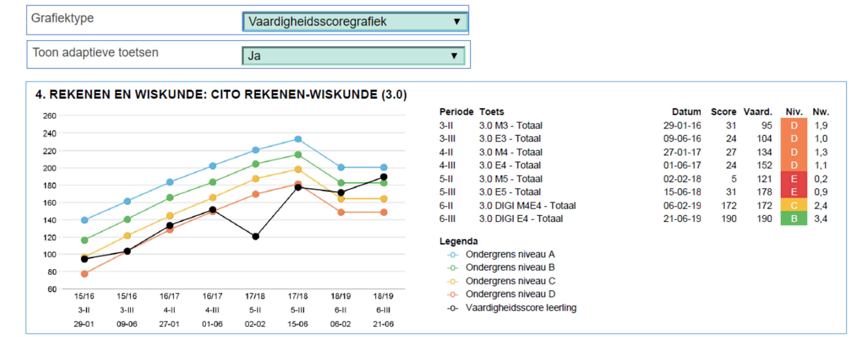Screen dimensions: 868x337
Task: Click the orange niveau D point at 6-III
Action: click(383, 212)
